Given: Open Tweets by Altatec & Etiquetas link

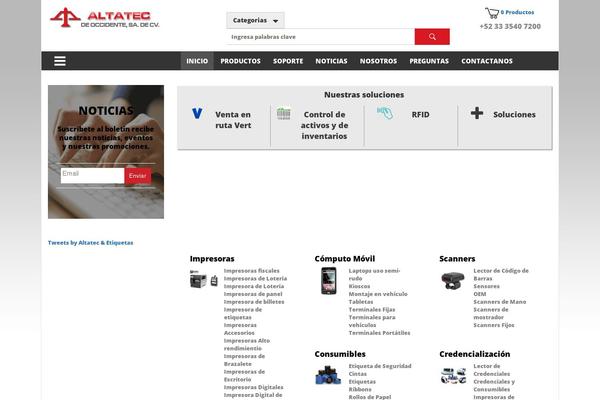Looking at the screenshot, I should tap(90, 243).
